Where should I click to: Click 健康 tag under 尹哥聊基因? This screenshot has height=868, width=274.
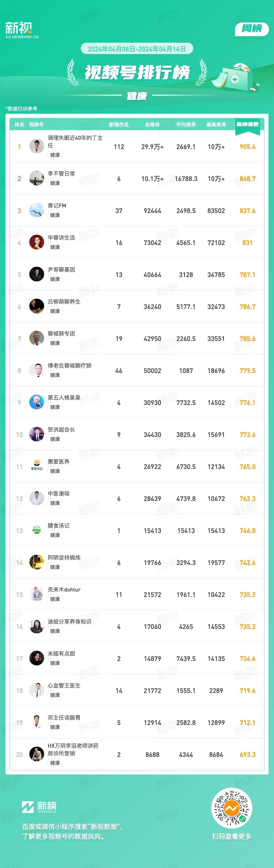(x=55, y=279)
